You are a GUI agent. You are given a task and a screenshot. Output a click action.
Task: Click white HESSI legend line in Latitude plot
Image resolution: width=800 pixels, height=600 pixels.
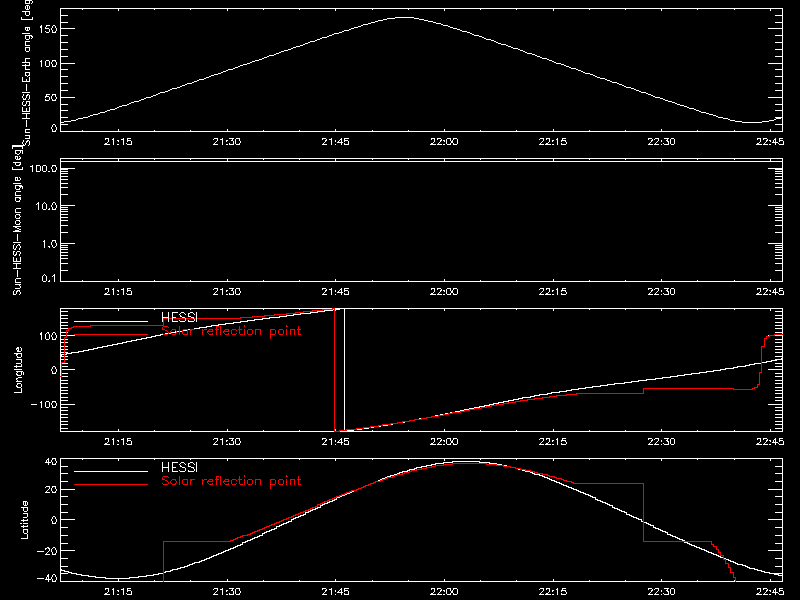(x=111, y=471)
